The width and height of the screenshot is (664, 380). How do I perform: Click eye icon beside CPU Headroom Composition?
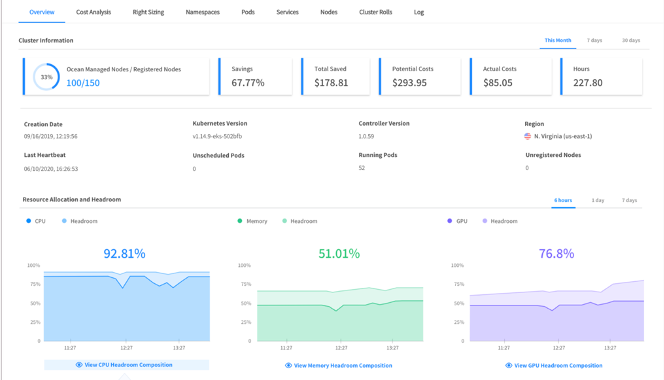[79, 365]
